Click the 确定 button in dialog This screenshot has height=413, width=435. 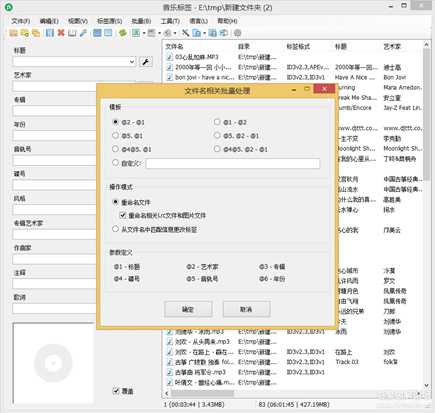tap(188, 309)
